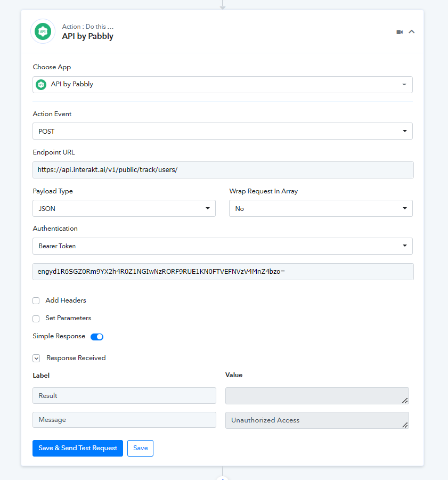Enable the Add Headers checkbox

pos(36,300)
